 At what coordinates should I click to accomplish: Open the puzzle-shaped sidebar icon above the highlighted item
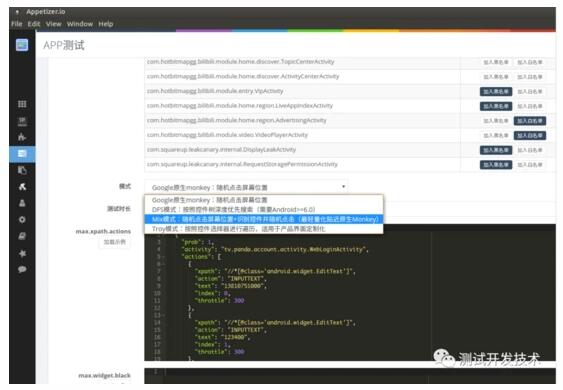tap(22, 137)
